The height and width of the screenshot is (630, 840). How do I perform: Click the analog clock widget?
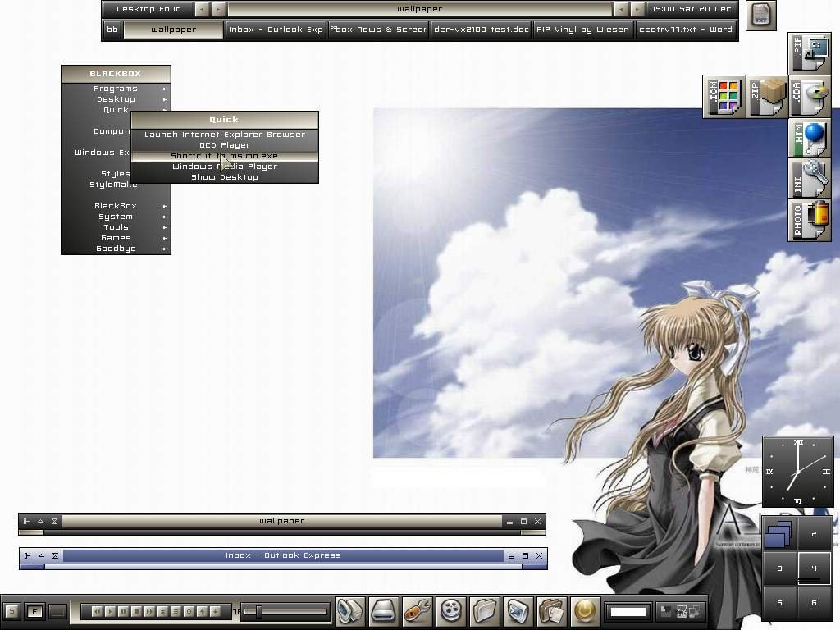click(x=797, y=472)
